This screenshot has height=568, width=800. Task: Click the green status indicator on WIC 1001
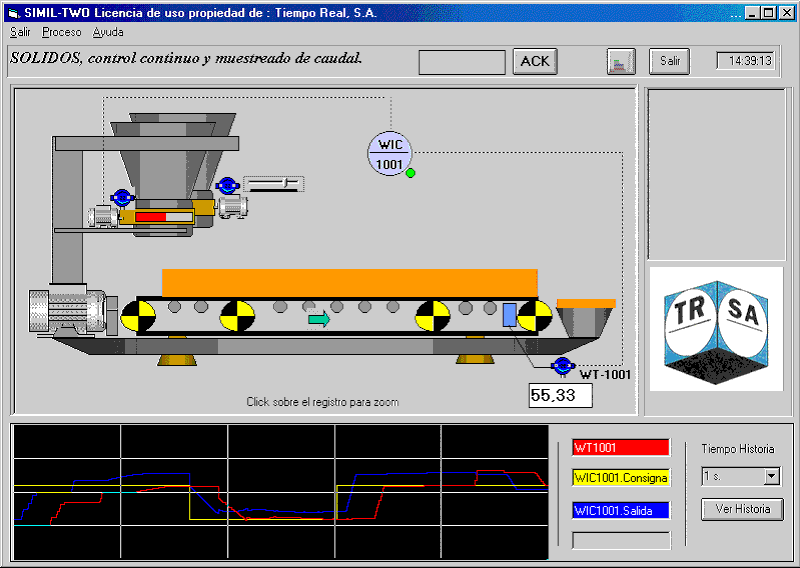point(410,173)
